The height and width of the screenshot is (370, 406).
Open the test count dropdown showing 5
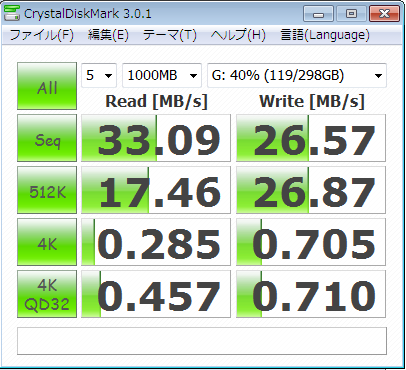(x=99, y=75)
